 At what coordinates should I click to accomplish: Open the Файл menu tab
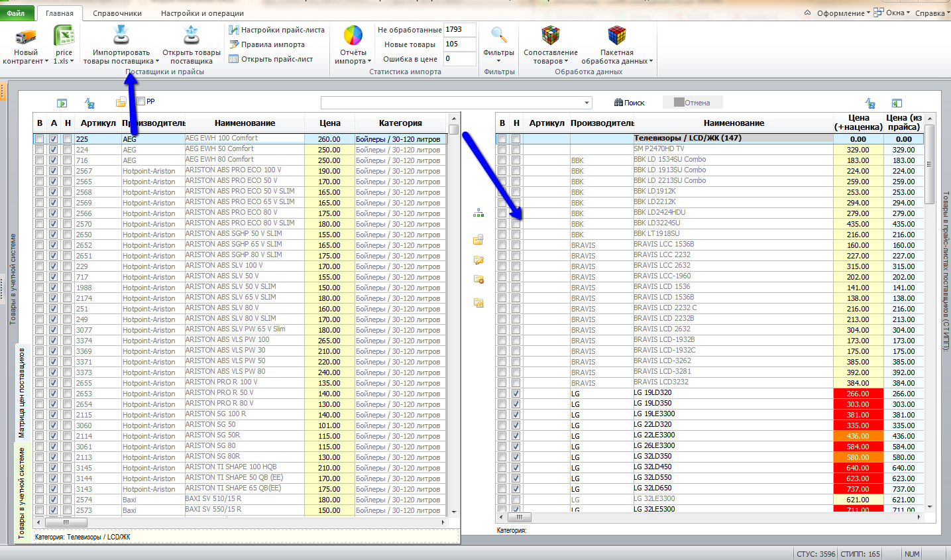[16, 13]
